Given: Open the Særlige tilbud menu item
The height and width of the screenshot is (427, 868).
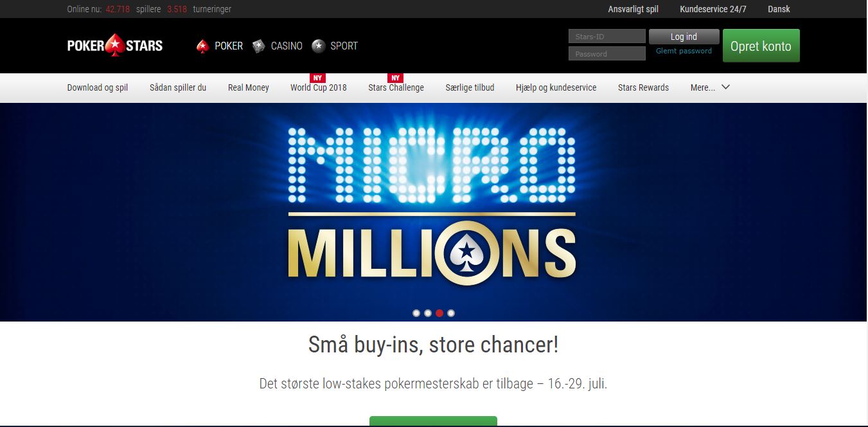Looking at the screenshot, I should [x=470, y=87].
